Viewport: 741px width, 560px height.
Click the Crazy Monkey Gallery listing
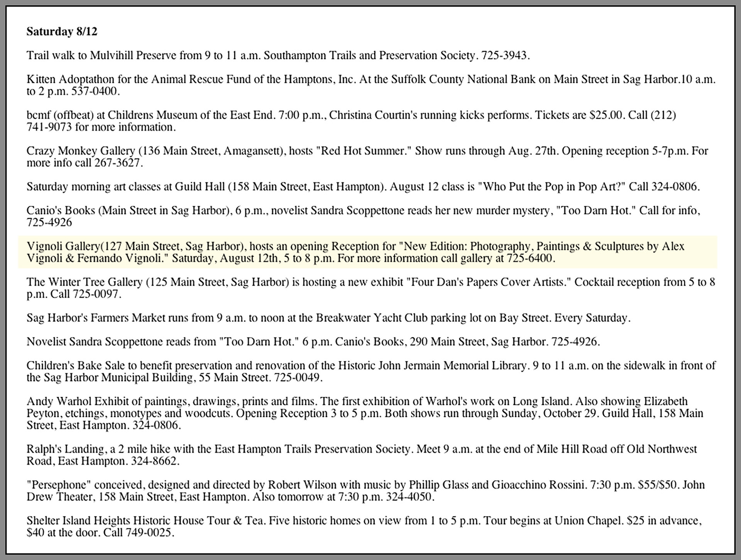367,151
